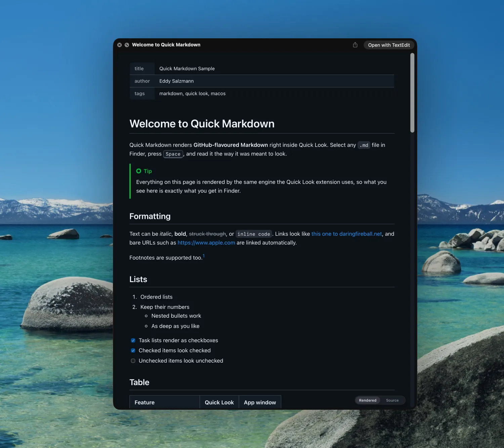Click the 'Quick Look' table header
Viewport: 504px width, 448px height.
tap(219, 402)
